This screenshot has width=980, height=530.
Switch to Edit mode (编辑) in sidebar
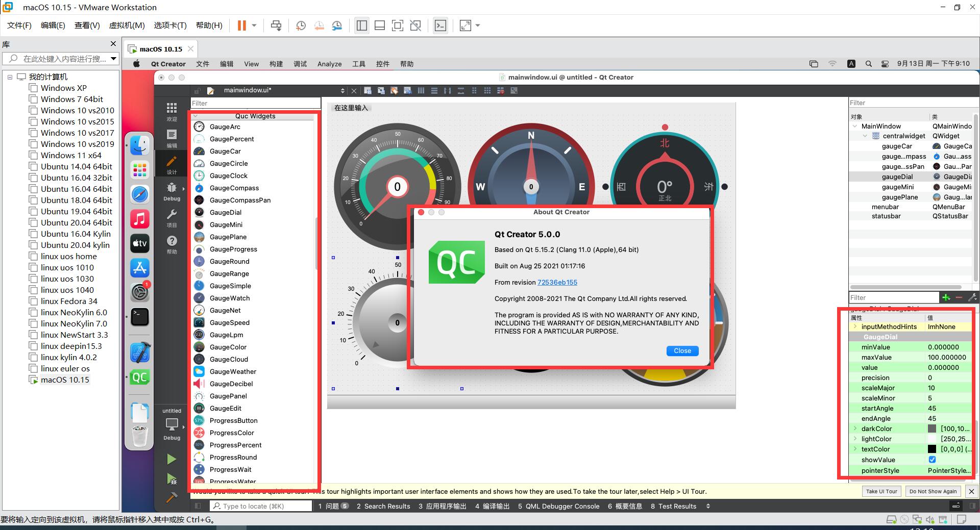[x=171, y=138]
